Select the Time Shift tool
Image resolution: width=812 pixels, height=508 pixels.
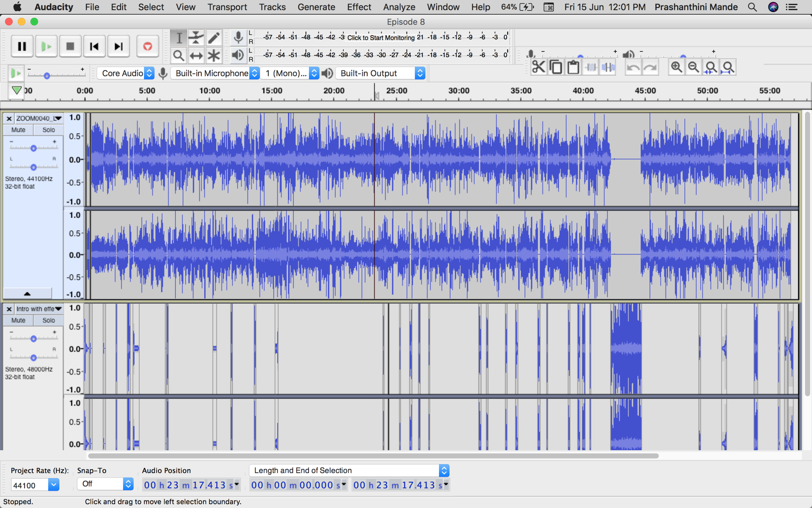[196, 56]
